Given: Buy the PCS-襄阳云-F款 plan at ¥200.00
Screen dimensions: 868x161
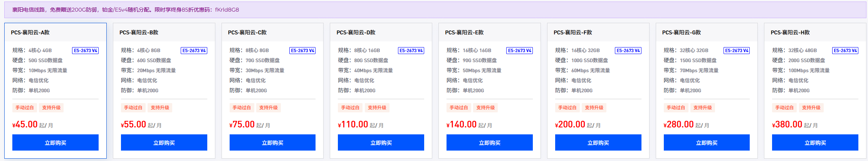Looking at the screenshot, I should [x=598, y=142].
